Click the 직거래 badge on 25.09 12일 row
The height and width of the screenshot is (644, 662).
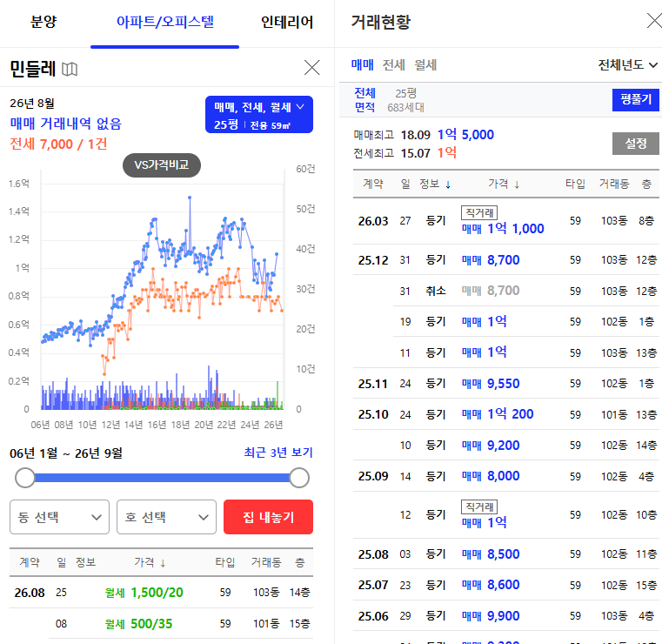pos(479,506)
